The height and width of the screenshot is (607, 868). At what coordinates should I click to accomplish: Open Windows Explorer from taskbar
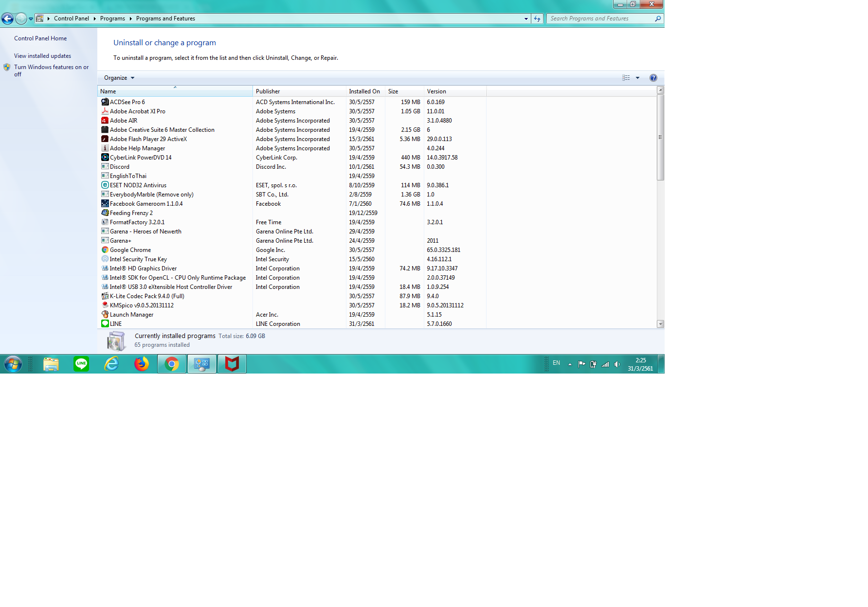(x=51, y=364)
